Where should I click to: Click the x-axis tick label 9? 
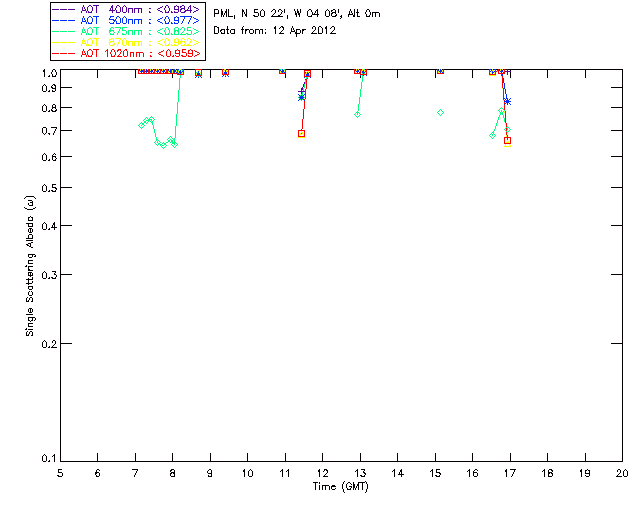click(210, 473)
